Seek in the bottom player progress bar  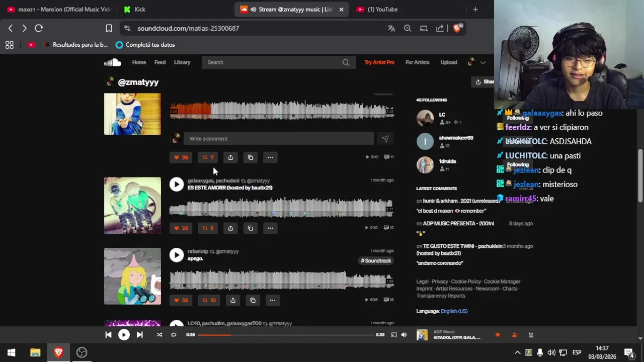(x=285, y=335)
